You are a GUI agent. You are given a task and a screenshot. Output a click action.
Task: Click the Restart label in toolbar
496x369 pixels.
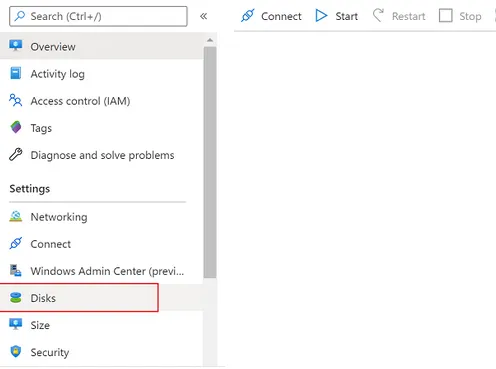409,16
